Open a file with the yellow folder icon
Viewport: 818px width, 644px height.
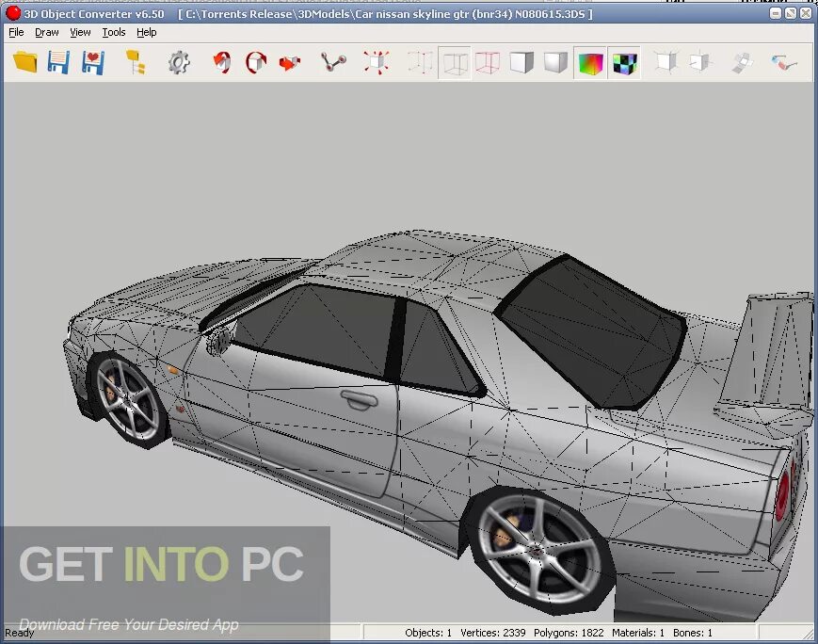(x=25, y=62)
